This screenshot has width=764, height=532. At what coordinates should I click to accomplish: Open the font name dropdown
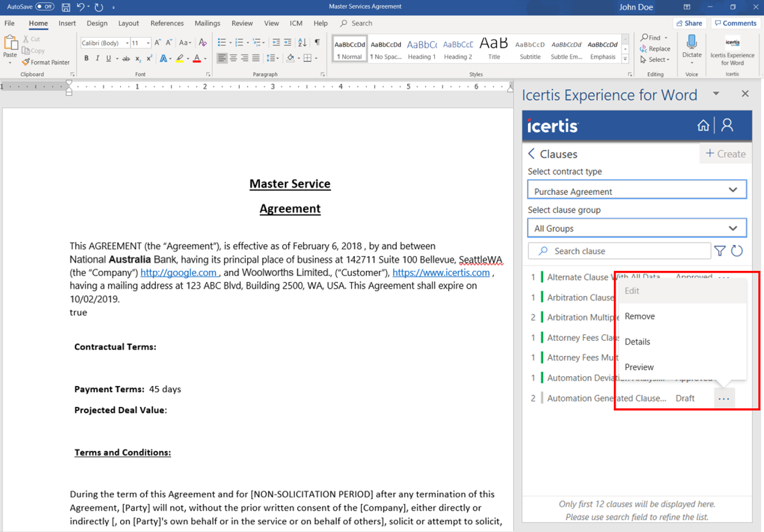(x=127, y=43)
